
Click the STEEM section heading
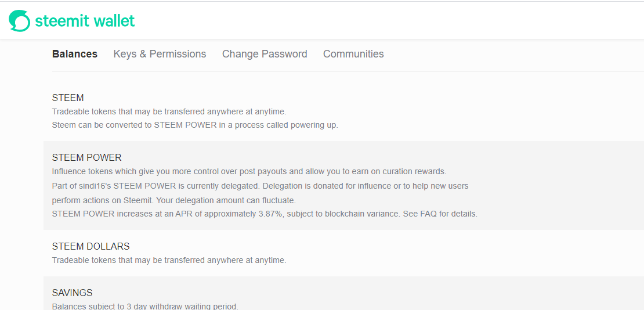tap(68, 98)
